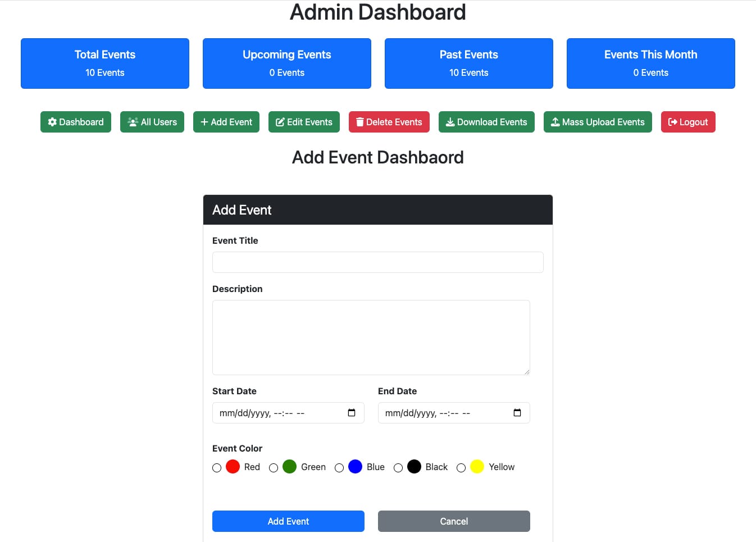Open the Start Date calendar picker

(352, 413)
